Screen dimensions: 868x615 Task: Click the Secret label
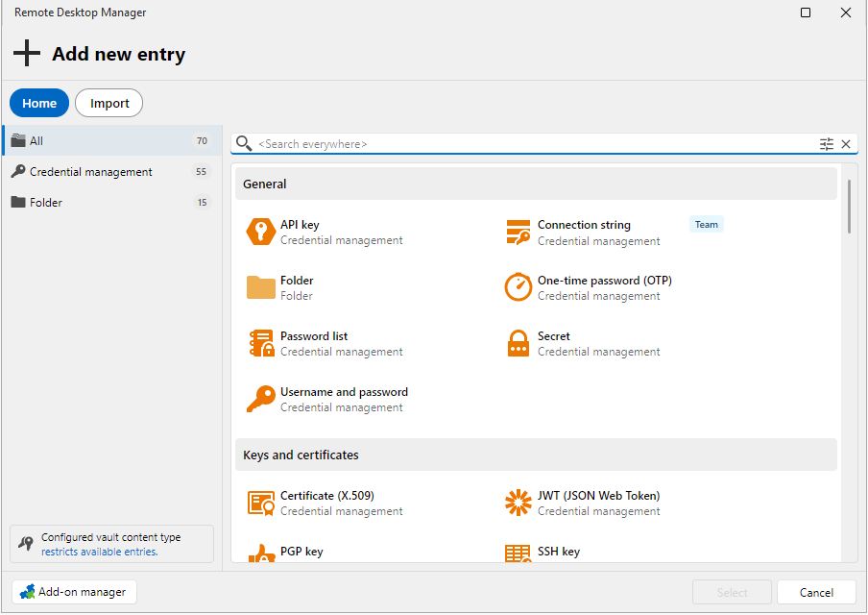(x=554, y=335)
